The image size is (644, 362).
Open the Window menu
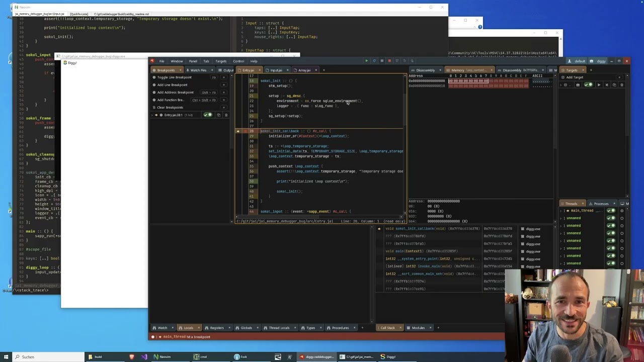177,61
